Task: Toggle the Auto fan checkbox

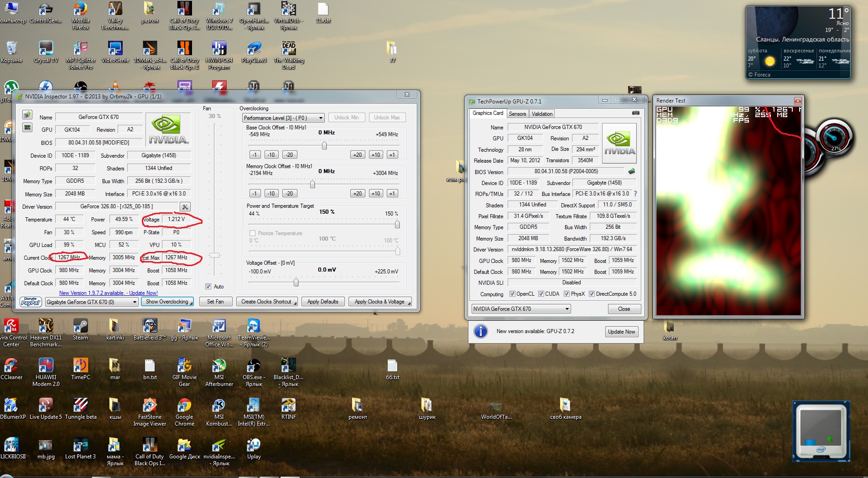Action: tap(208, 287)
